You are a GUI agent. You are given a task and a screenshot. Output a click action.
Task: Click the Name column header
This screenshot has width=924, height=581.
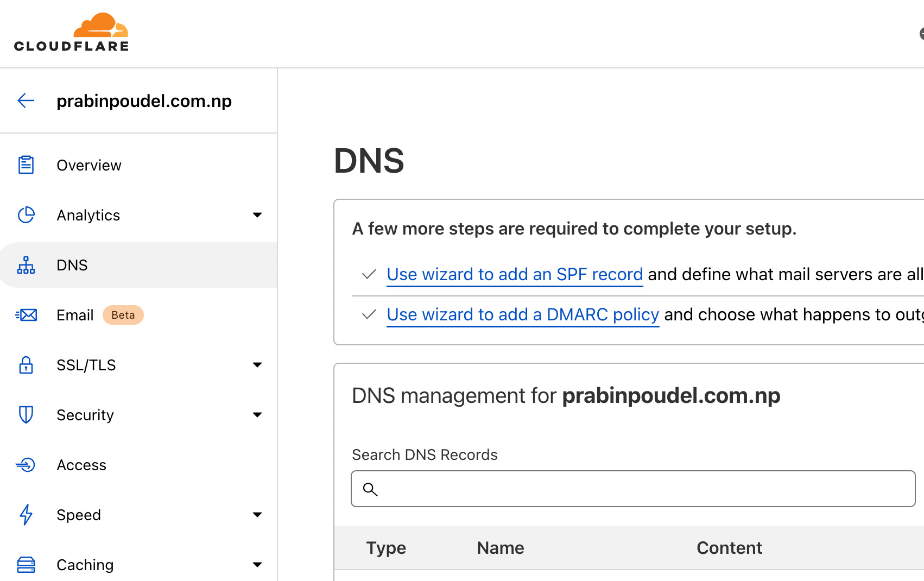pos(501,548)
